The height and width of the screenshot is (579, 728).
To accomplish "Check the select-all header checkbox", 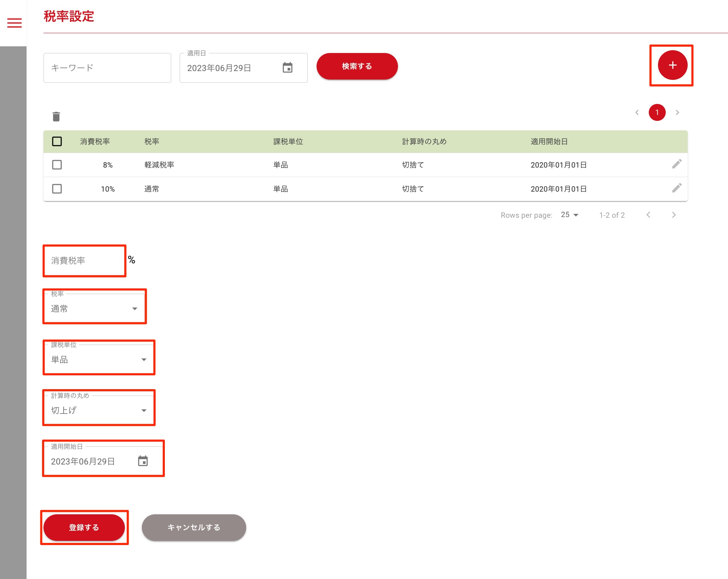I will [x=57, y=141].
